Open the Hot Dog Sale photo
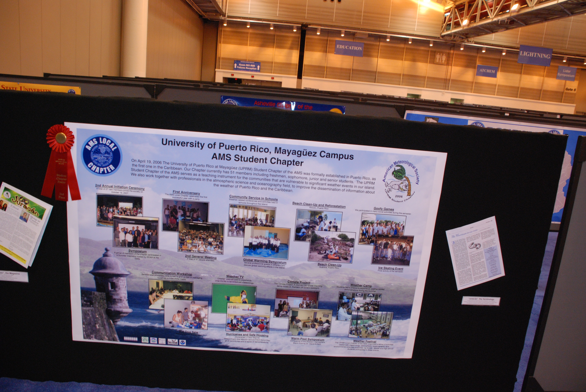 click(186, 314)
